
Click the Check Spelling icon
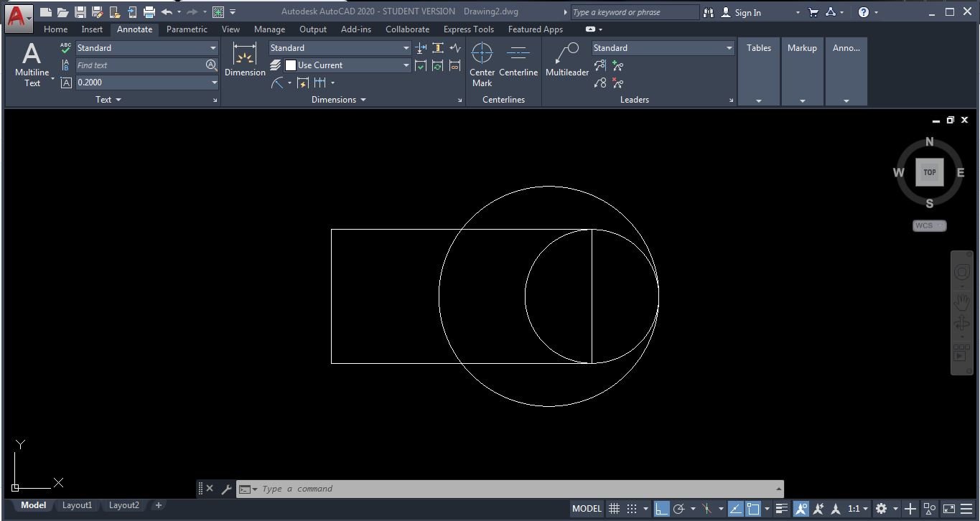pos(64,48)
